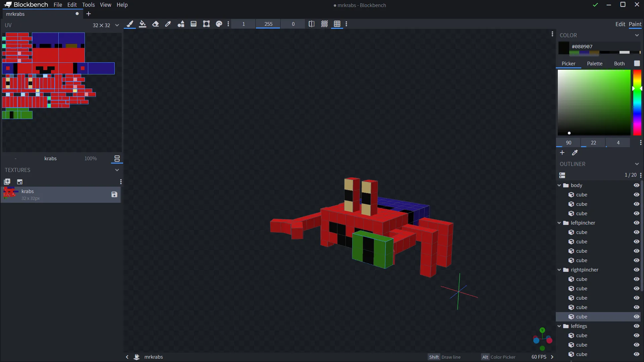This screenshot has width=644, height=362.
Task: Collapse the rightpincher group
Action: [x=559, y=270]
